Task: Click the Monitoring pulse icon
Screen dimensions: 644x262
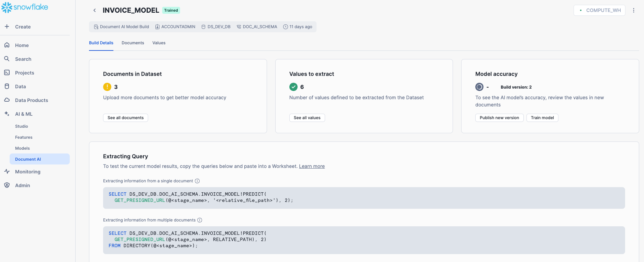Action: point(7,171)
